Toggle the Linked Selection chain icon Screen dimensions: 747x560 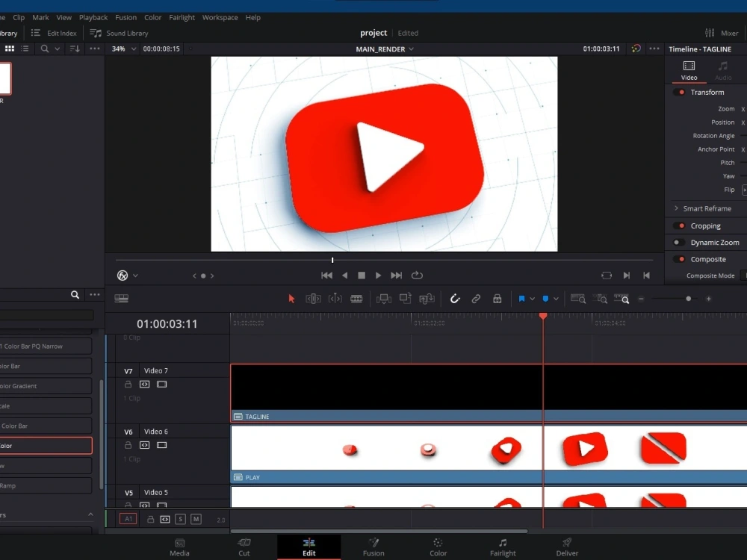pyautogui.click(x=476, y=299)
